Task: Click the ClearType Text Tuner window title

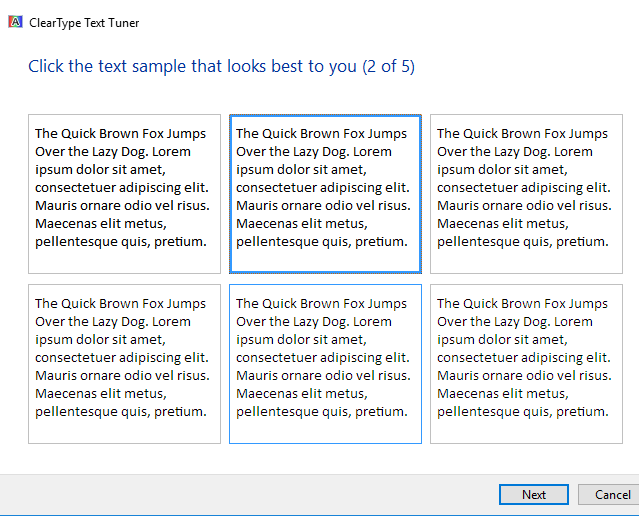Action: tap(84, 22)
